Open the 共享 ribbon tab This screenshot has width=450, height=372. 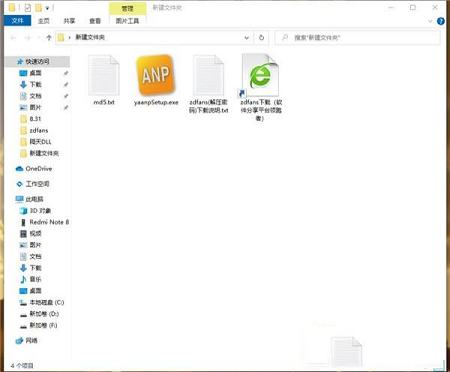(x=69, y=21)
